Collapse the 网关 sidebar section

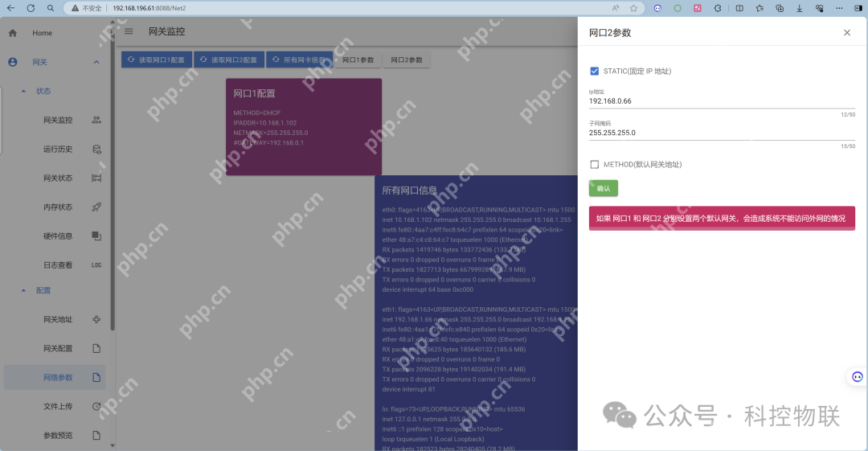(x=96, y=62)
